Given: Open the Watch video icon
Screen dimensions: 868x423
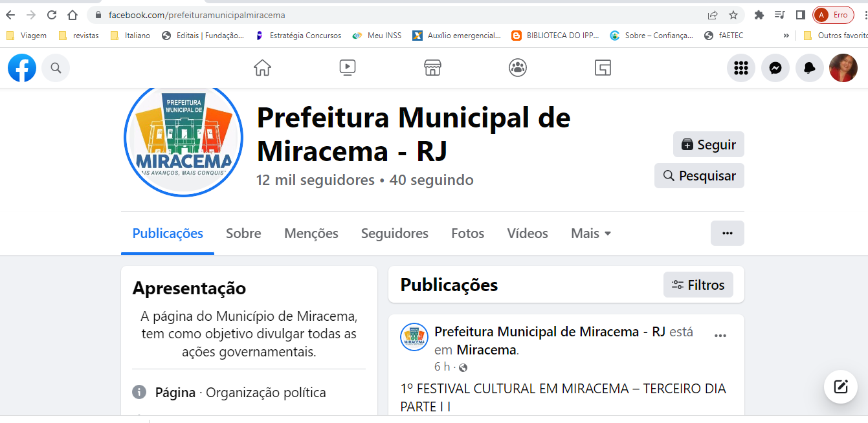Looking at the screenshot, I should 348,68.
